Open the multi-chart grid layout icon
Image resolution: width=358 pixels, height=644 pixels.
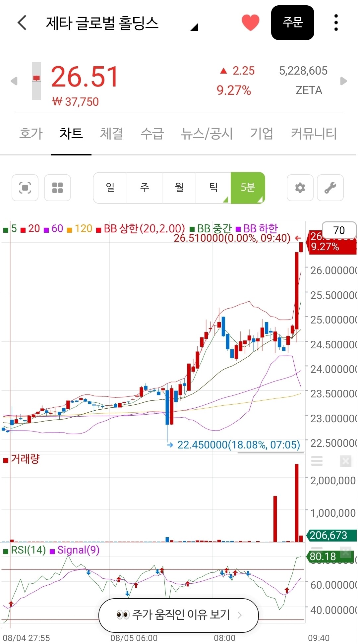tap(58, 188)
